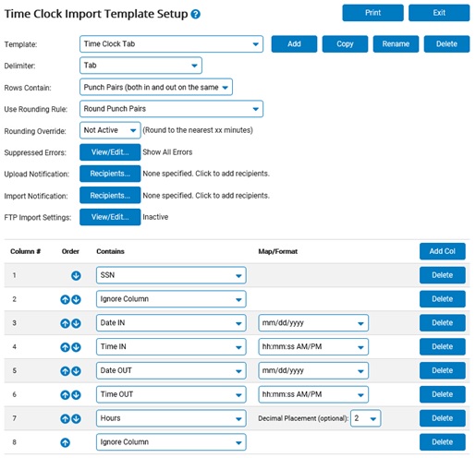Move column 3 Date IN down
This screenshot has width=476, height=458.
tap(76, 323)
